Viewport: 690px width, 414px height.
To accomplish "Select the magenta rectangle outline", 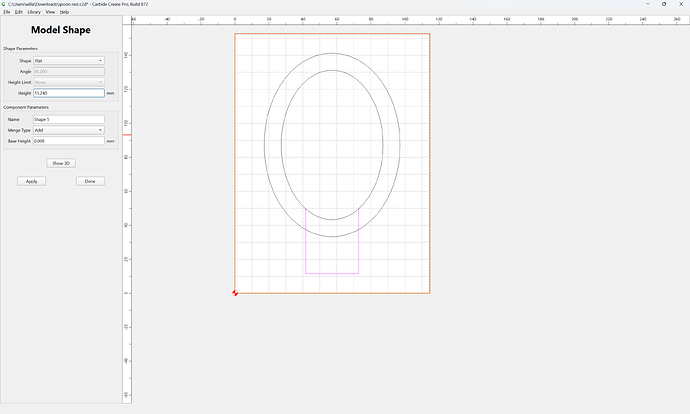I will click(x=332, y=273).
